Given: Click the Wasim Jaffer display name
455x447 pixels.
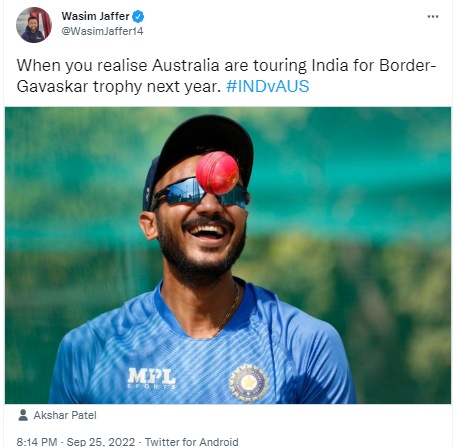Looking at the screenshot, I should pyautogui.click(x=95, y=16).
